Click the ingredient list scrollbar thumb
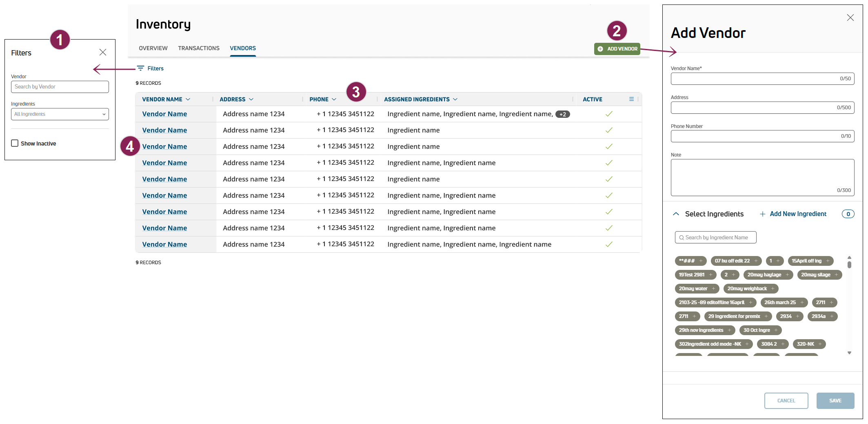 coord(849,265)
